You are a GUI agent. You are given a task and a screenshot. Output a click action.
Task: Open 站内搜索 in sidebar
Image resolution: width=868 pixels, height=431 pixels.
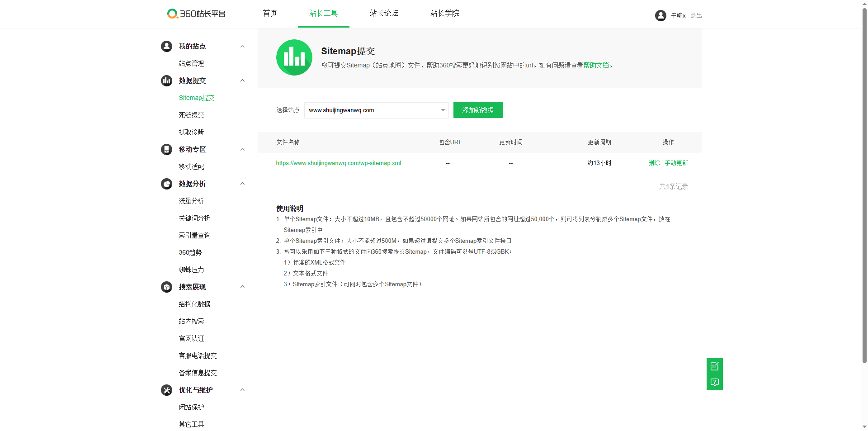(191, 321)
